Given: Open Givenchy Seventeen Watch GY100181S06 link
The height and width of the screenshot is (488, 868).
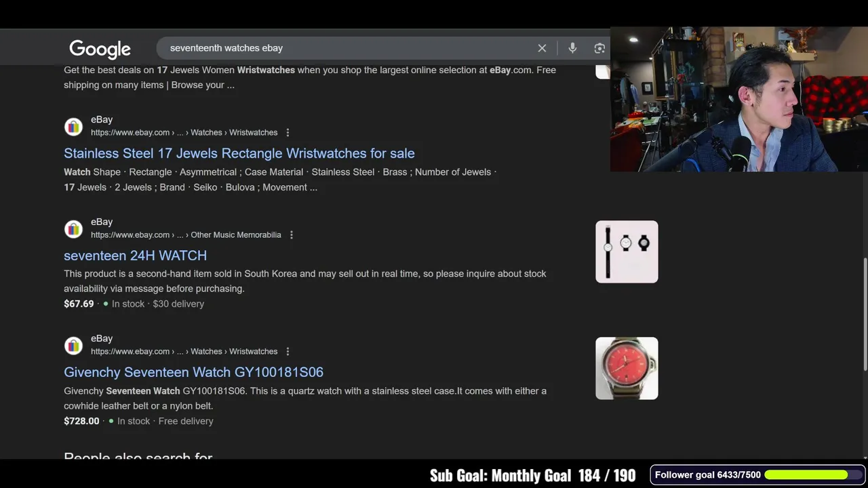Looking at the screenshot, I should pyautogui.click(x=193, y=372).
